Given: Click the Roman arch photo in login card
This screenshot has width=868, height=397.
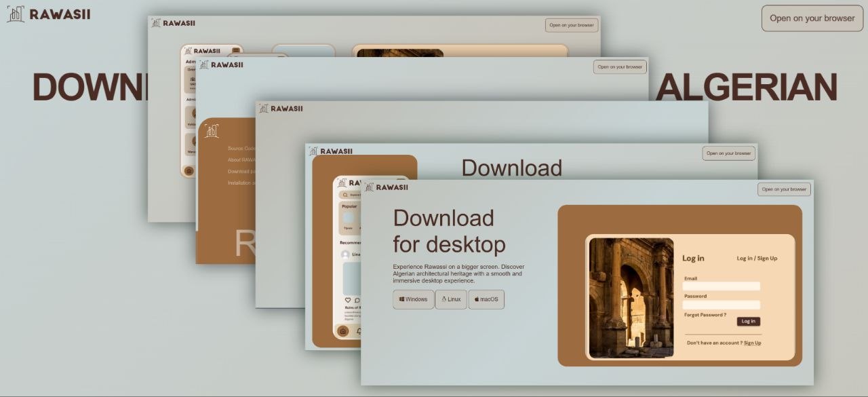Looking at the screenshot, I should click(631, 297).
